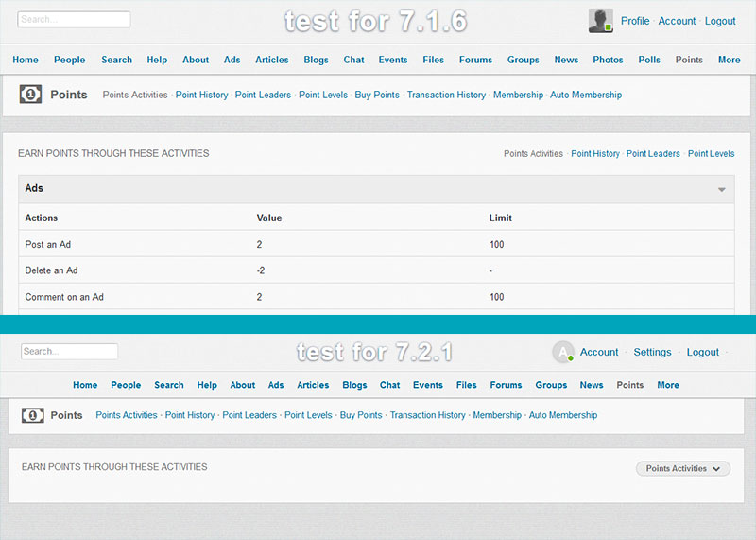Image resolution: width=756 pixels, height=540 pixels.
Task: Open Point History in lower Points submenu
Action: click(x=190, y=415)
